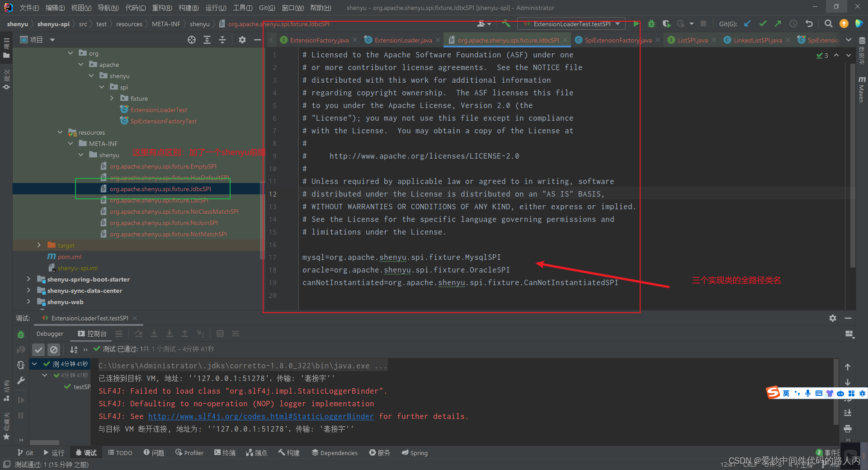
Task: Open the project panel gear options
Action: point(242,40)
